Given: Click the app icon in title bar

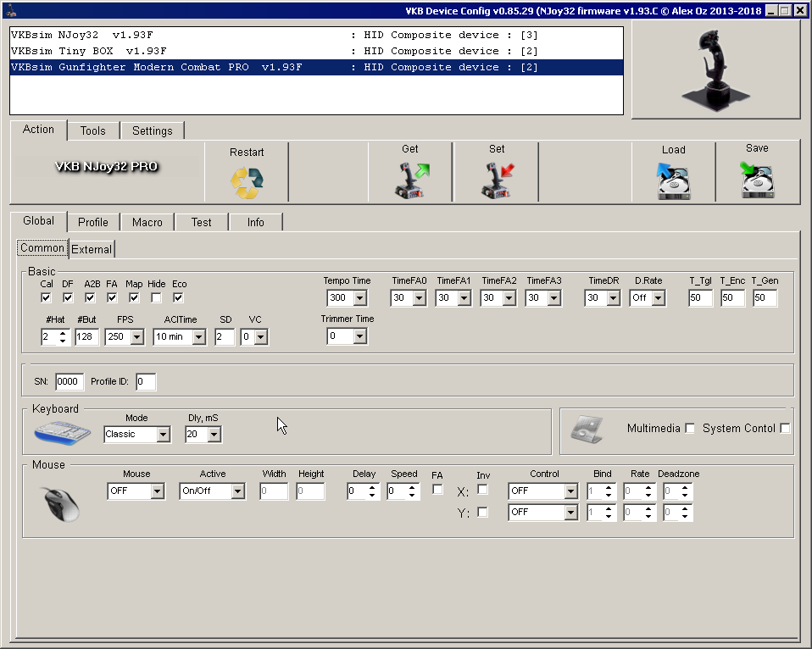Looking at the screenshot, I should pyautogui.click(x=10, y=10).
